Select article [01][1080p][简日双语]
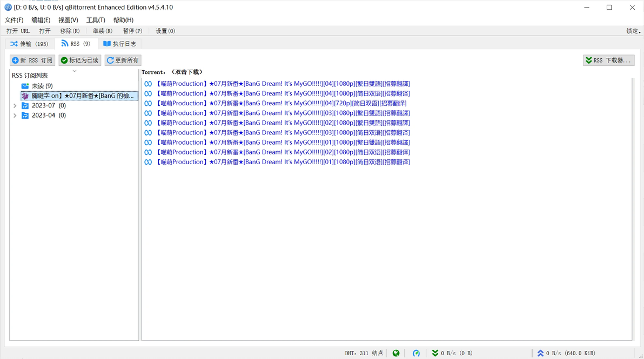Screen dimensions: 644x359 [283, 162]
